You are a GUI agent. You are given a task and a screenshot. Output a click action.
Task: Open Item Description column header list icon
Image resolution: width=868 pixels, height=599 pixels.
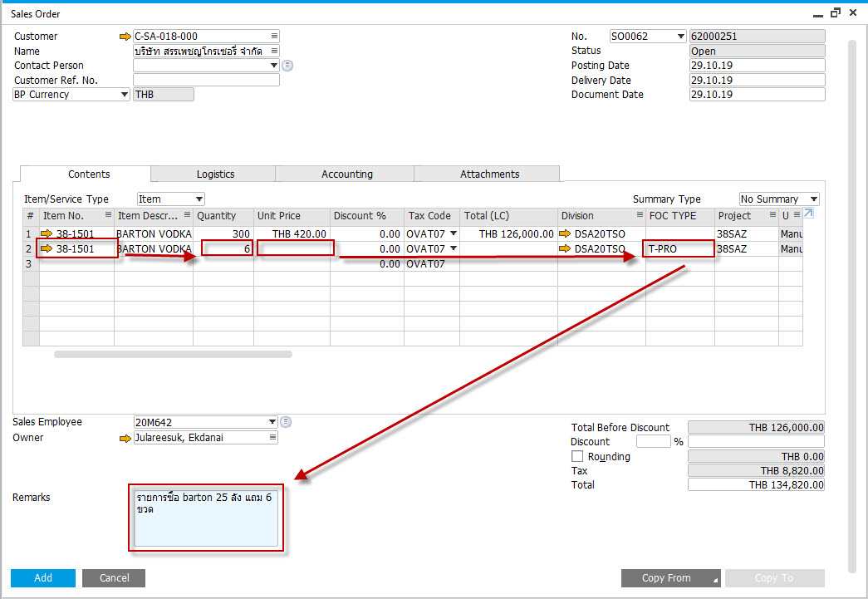pos(187,215)
